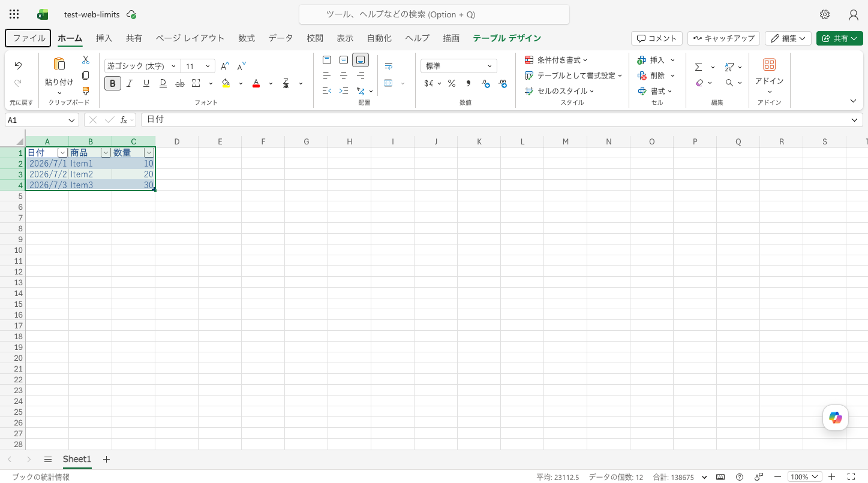
Task: Select cell containing Item2
Action: click(90, 174)
